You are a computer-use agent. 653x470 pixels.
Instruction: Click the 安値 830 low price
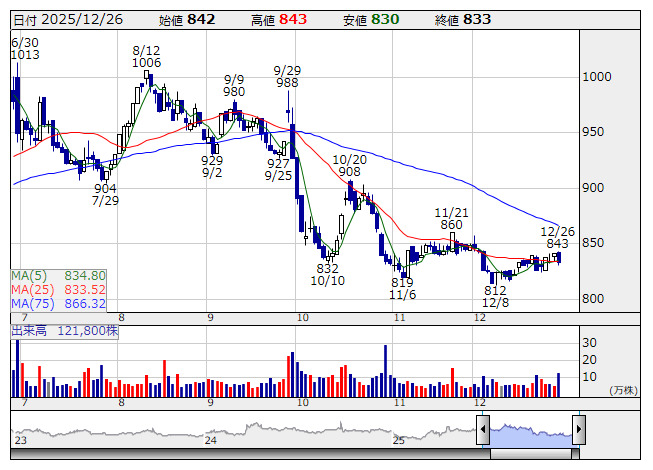click(371, 20)
